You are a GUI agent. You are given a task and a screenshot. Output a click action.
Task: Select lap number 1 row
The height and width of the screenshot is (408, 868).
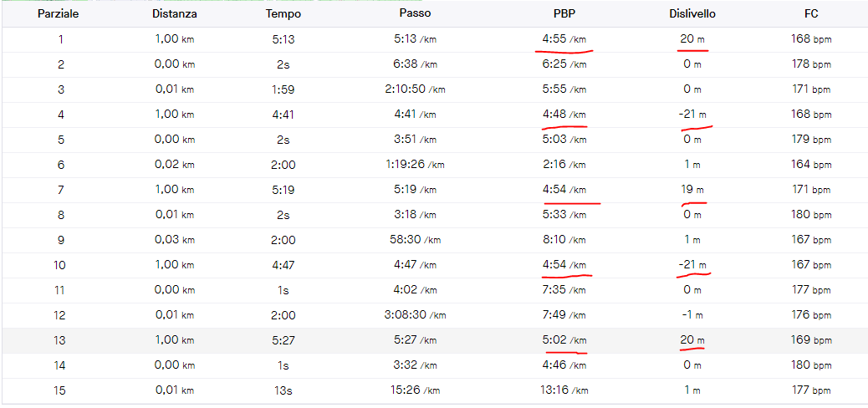pos(60,39)
